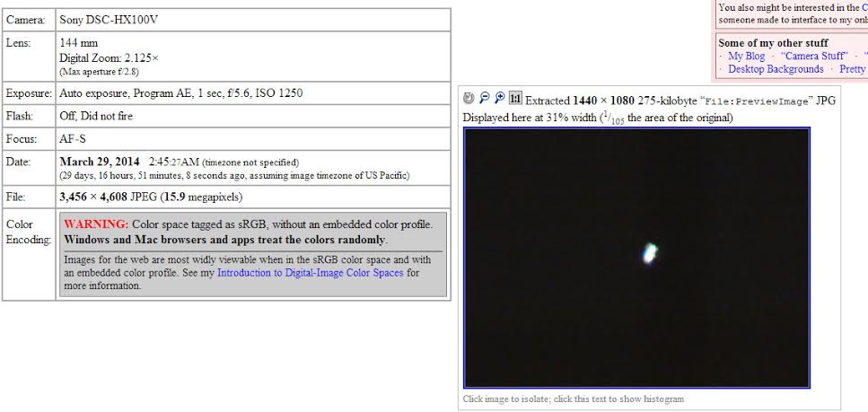Viewport: 868px width, 412px height.
Task: Visit the "Camera Stuff" link
Action: 818,56
